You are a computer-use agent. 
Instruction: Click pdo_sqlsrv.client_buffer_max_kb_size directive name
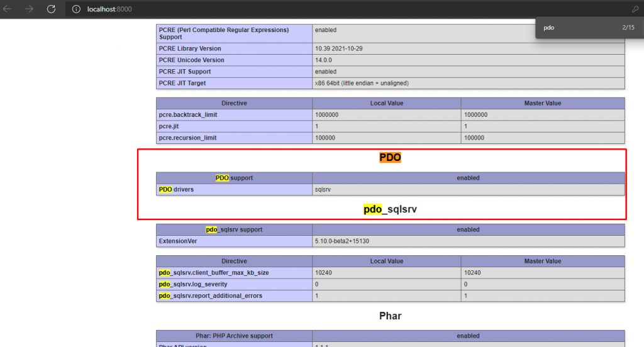coord(214,273)
